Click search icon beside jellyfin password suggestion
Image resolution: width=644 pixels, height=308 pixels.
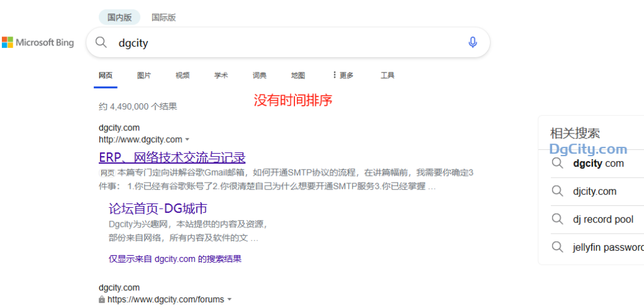[x=557, y=247]
